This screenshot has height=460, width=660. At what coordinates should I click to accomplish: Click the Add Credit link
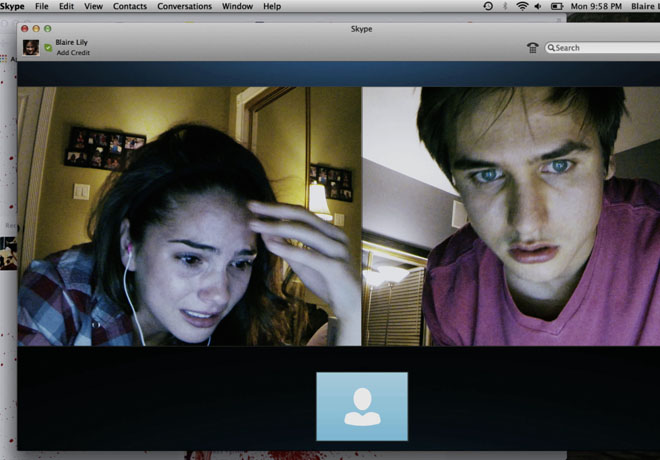click(72, 52)
